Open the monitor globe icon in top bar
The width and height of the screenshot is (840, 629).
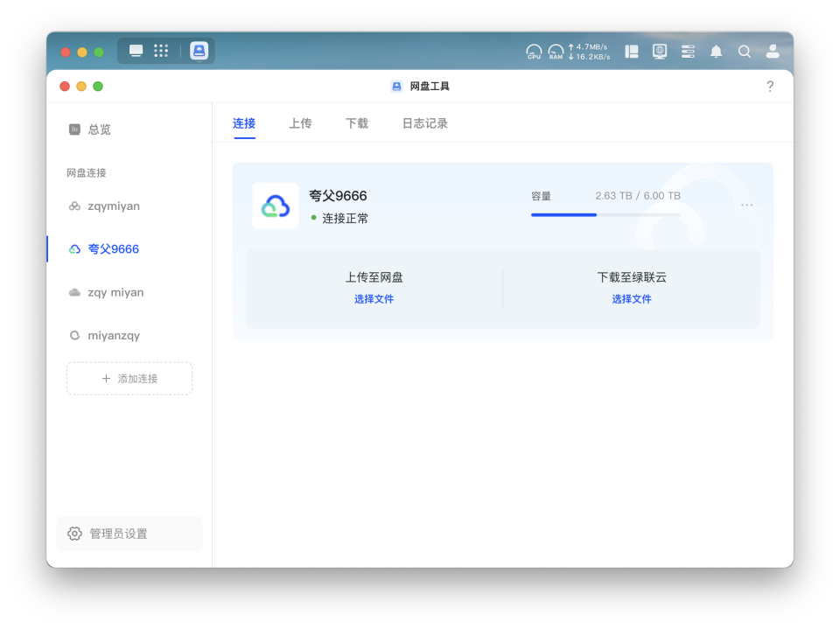(x=660, y=52)
